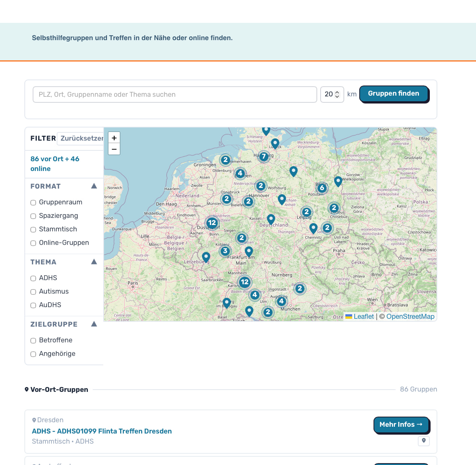Tick the ADHS theme checkbox
Image resolution: width=476 pixels, height=465 pixels.
[33, 278]
